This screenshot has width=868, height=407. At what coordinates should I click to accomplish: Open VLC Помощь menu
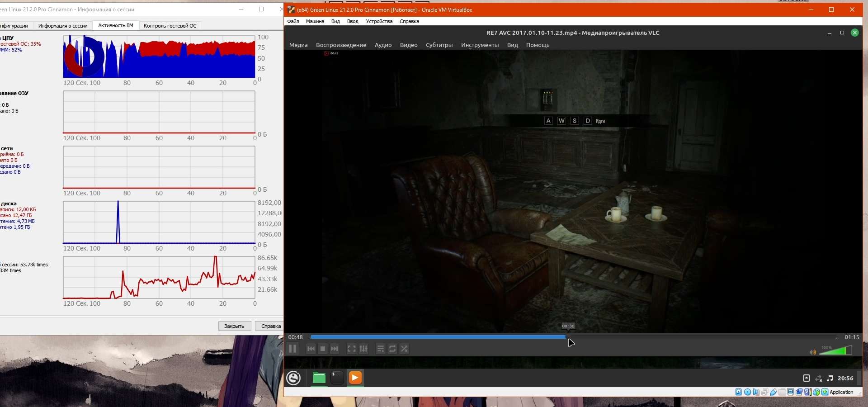pyautogui.click(x=538, y=45)
